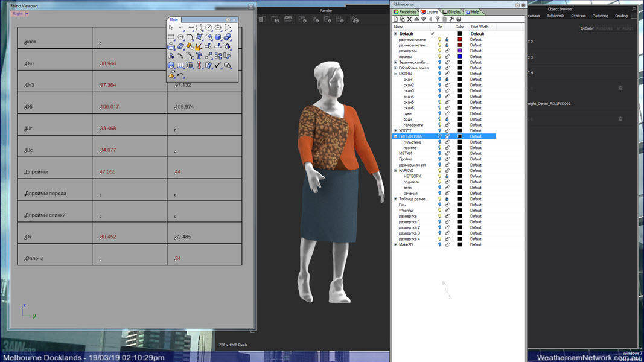Select the Explode tool icon
Image resolution: width=644 pixels, height=362 pixels.
[x=199, y=46]
